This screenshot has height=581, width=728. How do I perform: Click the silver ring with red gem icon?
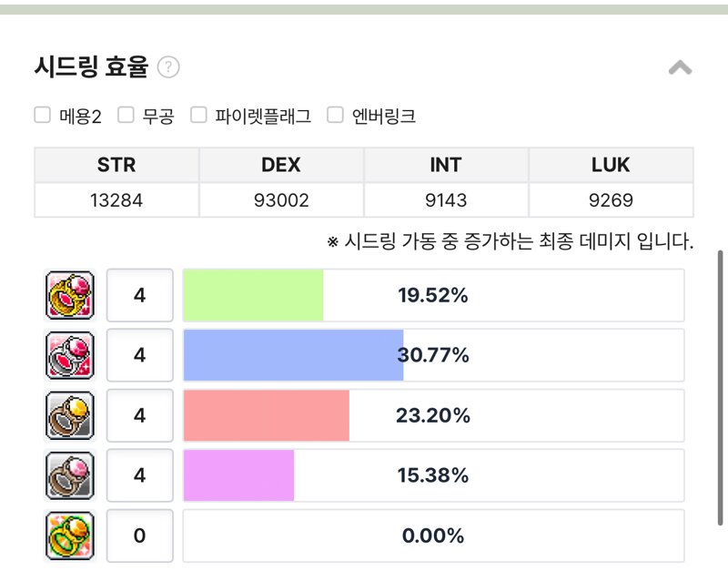[70, 355]
